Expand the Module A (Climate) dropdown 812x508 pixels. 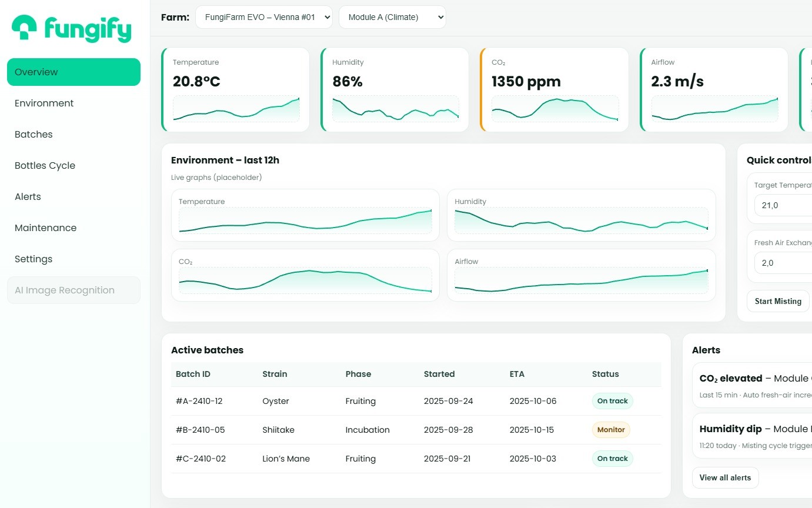[392, 17]
